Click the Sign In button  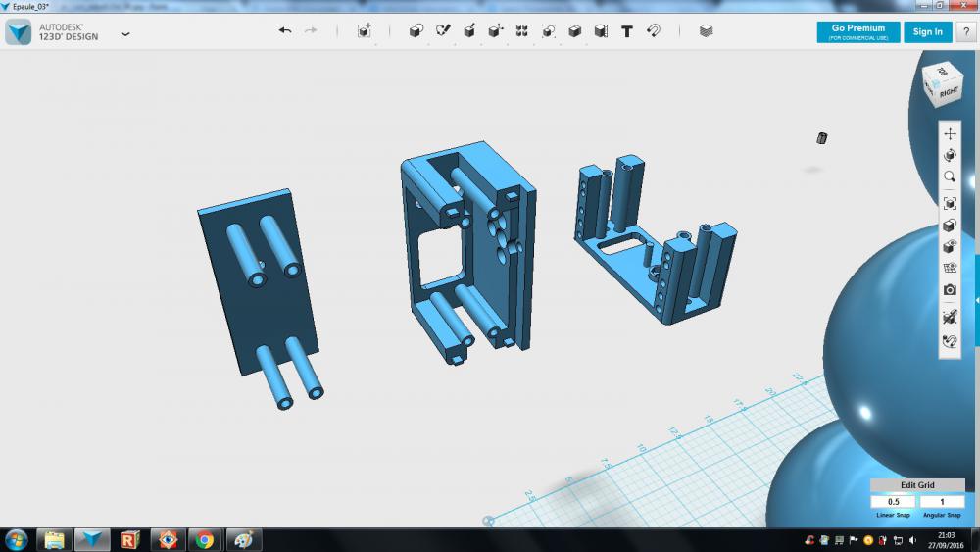(x=927, y=32)
